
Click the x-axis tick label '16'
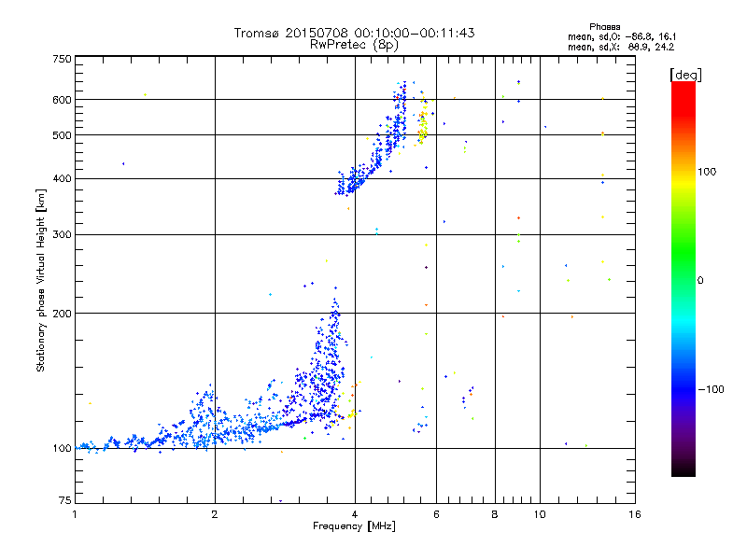point(635,514)
